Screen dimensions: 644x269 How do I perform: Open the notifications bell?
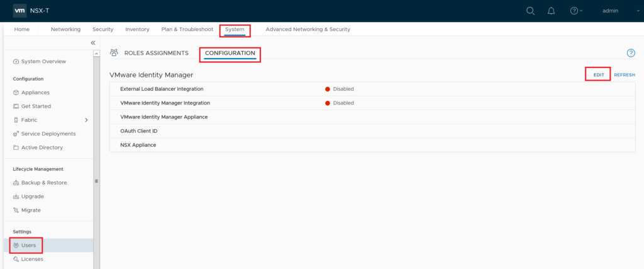552,11
